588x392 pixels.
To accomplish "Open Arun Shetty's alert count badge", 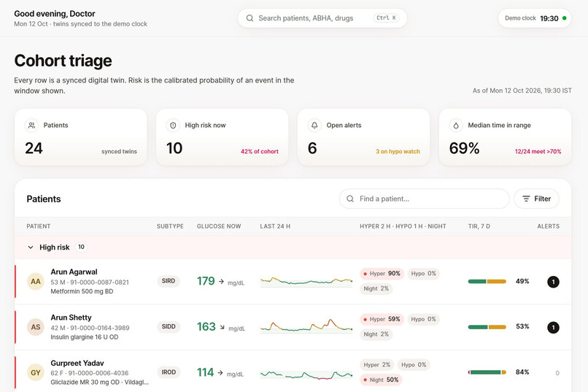I will pos(553,328).
